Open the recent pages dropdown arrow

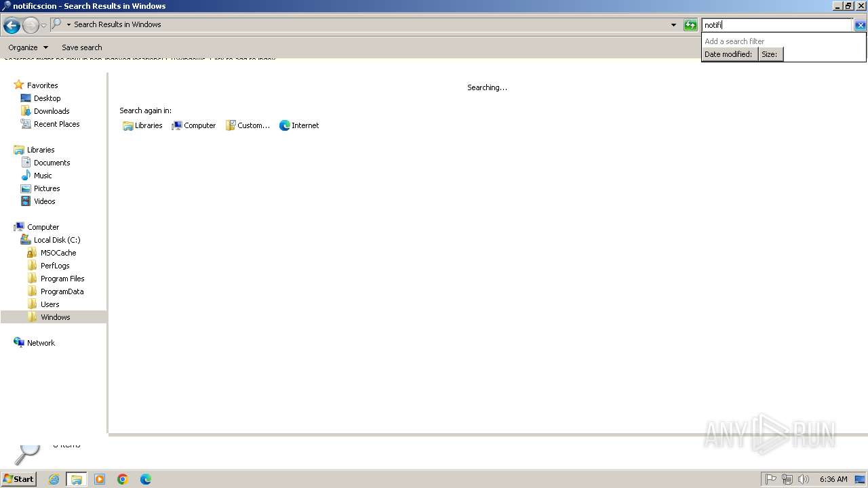(x=43, y=26)
